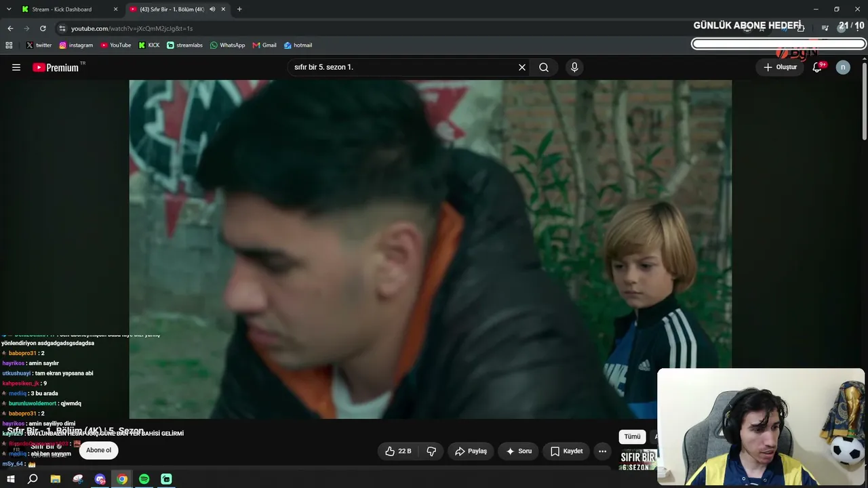868x488 pixels.
Task: Click the browser address bar URL
Action: coord(132,28)
